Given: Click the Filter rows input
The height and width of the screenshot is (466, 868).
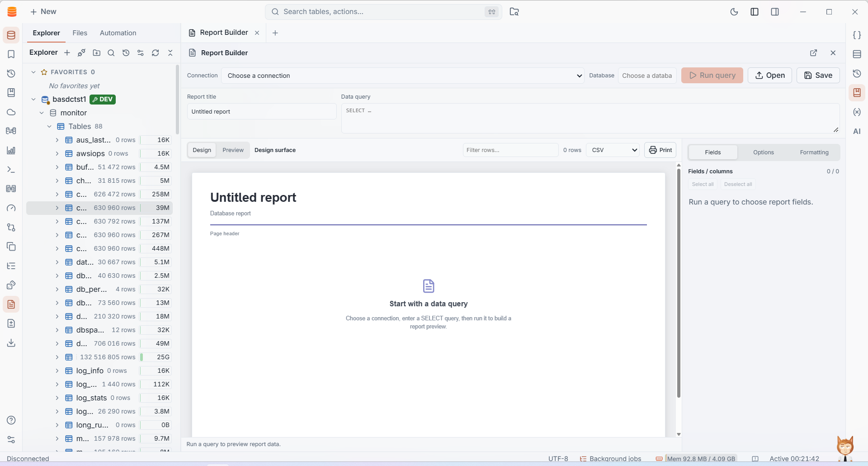Looking at the screenshot, I should click(x=510, y=150).
